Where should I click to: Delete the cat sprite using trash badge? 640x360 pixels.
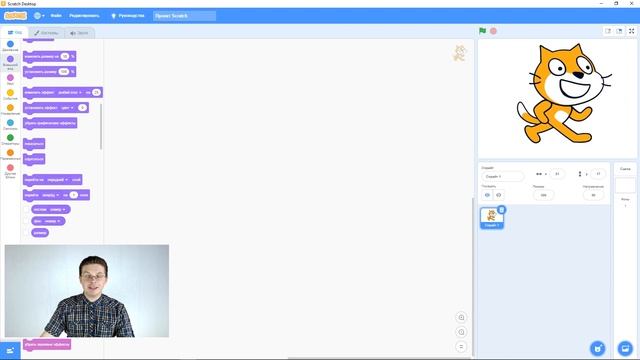(502, 210)
